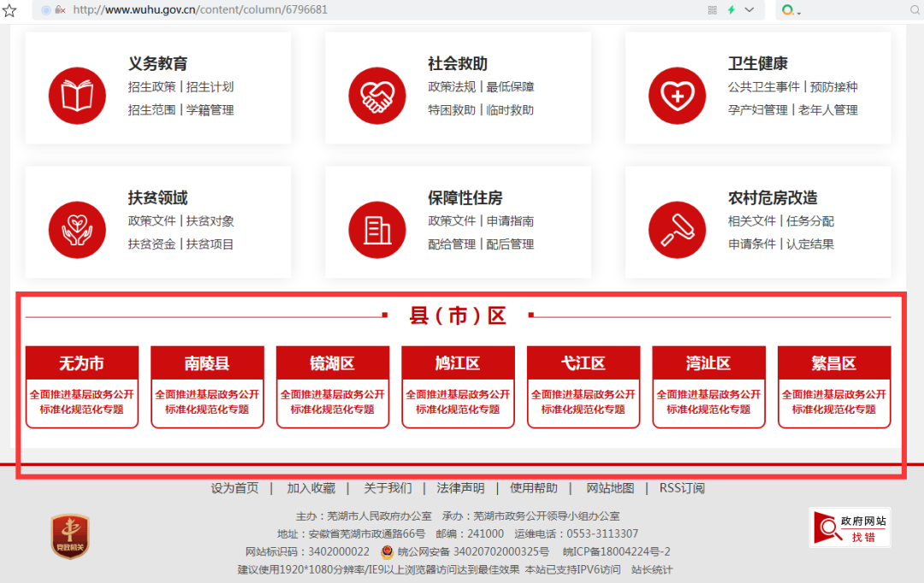Click 设为首页 in footer
This screenshot has height=583, width=924.
234,488
